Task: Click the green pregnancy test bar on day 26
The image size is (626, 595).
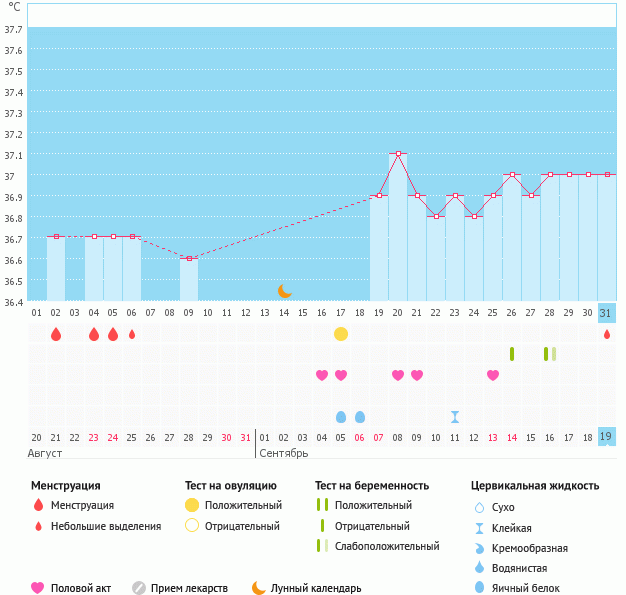Action: 512,354
